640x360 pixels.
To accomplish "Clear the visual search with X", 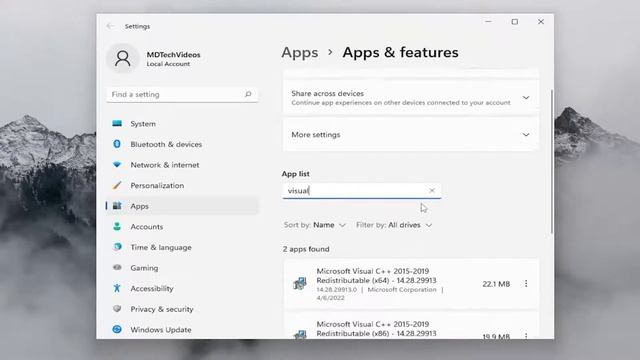I will point(432,191).
